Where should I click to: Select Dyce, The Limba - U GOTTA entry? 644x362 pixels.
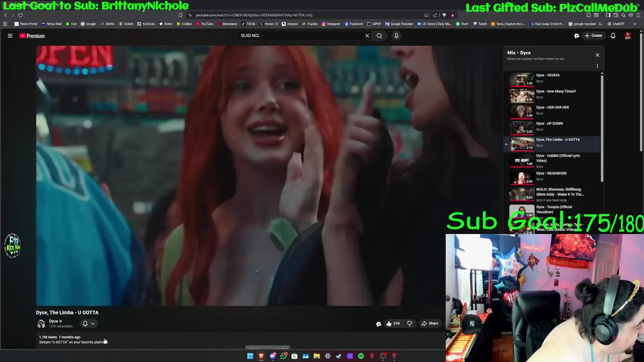coord(552,144)
